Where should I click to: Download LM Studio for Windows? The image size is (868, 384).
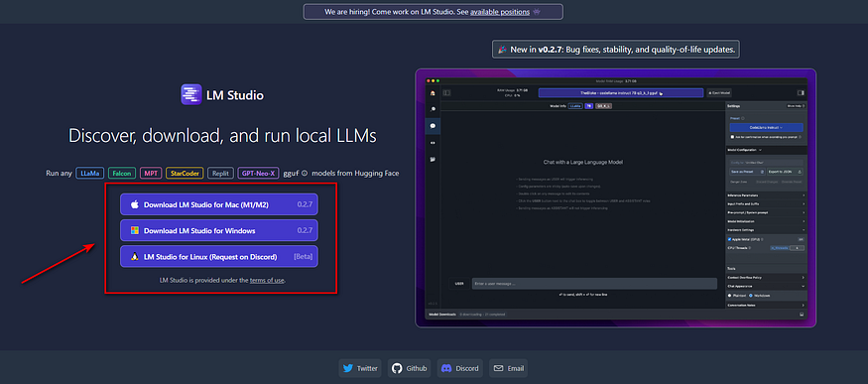tap(219, 231)
